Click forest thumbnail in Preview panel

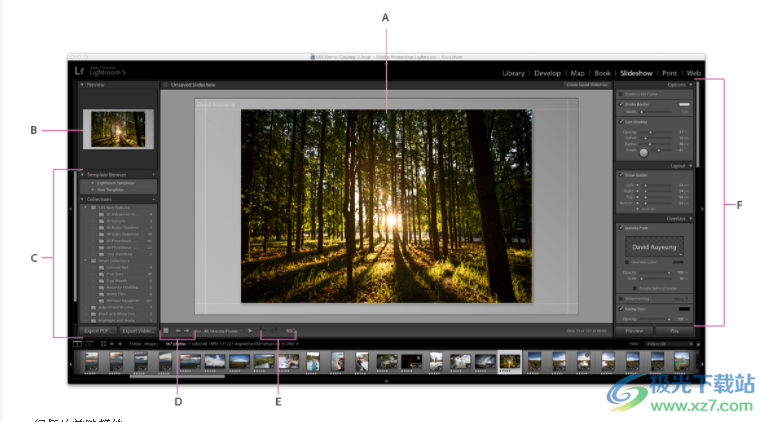pos(118,129)
